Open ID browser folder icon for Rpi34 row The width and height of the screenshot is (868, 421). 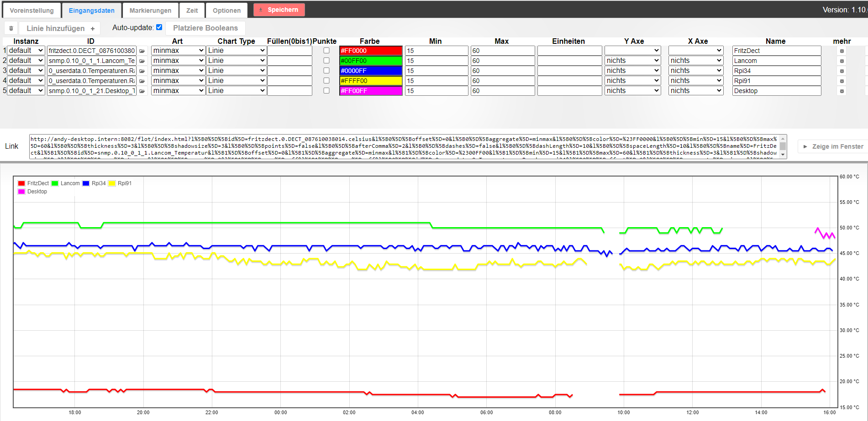[x=142, y=71]
